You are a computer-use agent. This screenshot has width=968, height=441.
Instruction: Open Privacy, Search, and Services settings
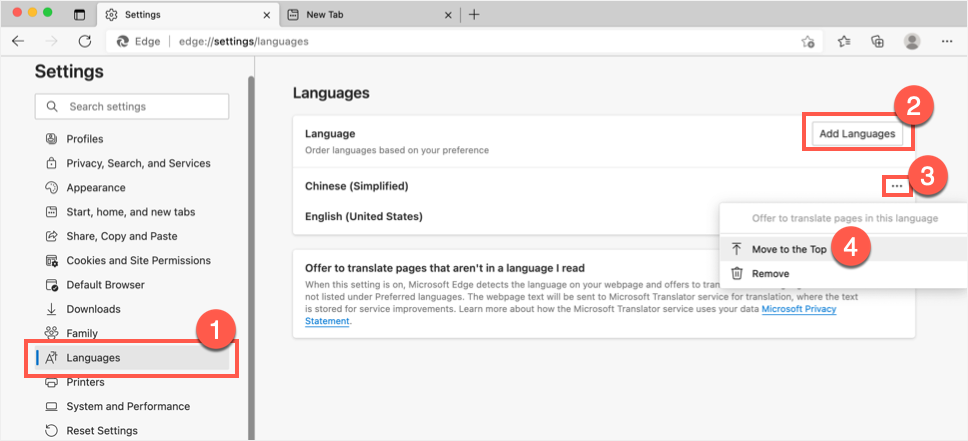click(x=138, y=163)
